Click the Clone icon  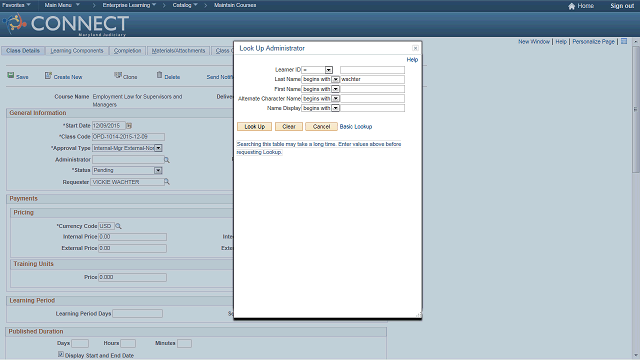point(118,76)
